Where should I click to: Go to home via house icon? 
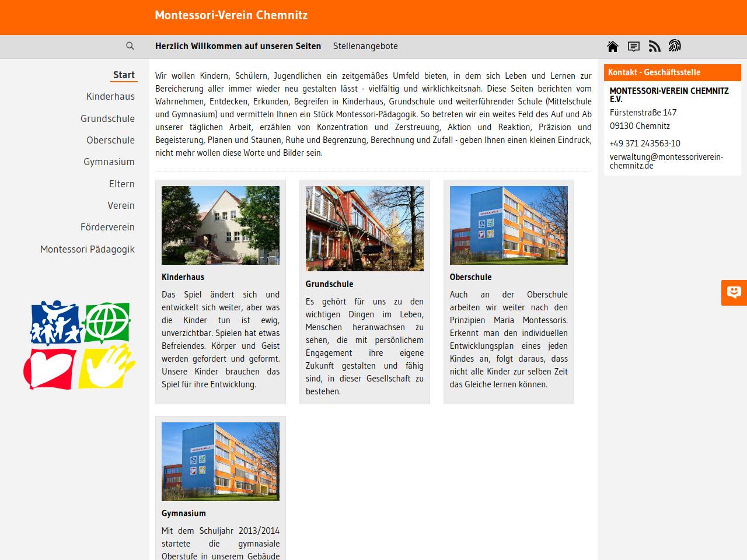click(x=613, y=47)
